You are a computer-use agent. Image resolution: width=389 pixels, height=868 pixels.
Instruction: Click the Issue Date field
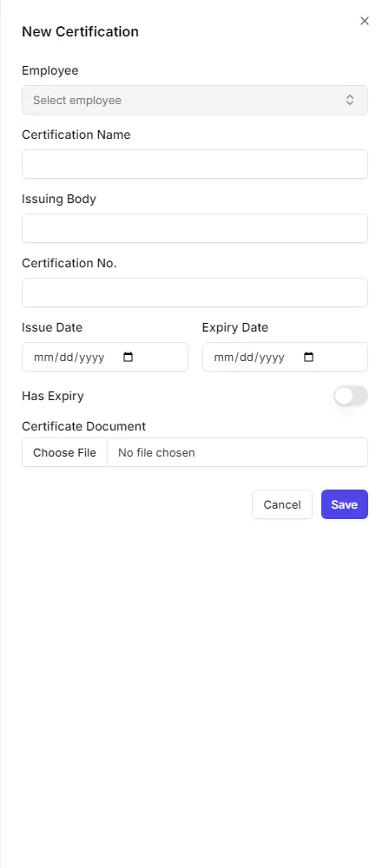(105, 357)
